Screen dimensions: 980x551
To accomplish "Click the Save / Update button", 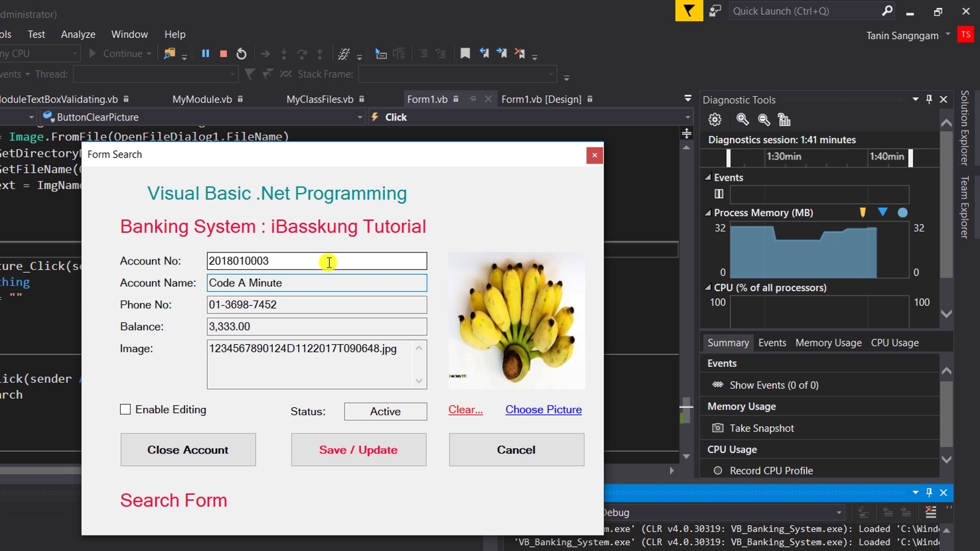I will 359,449.
